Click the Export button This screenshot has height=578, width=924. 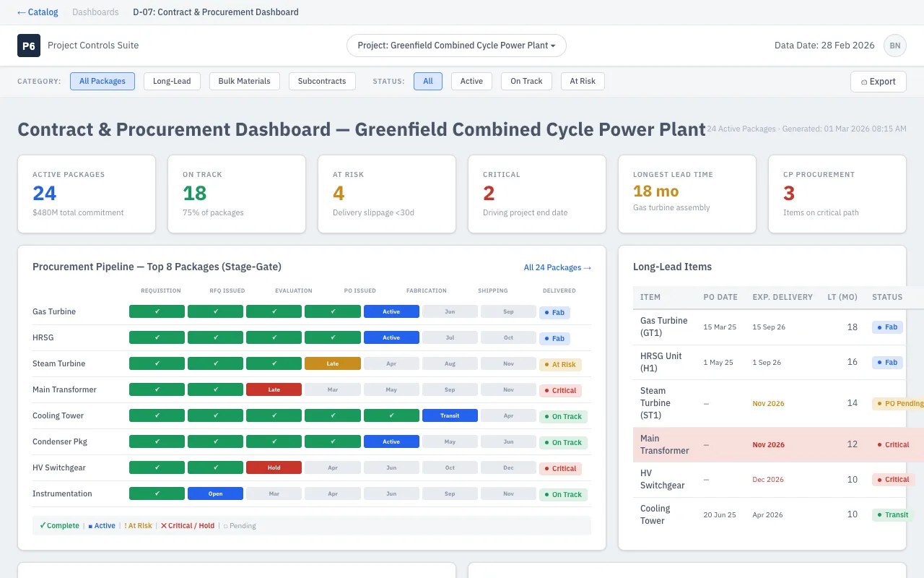coord(878,81)
